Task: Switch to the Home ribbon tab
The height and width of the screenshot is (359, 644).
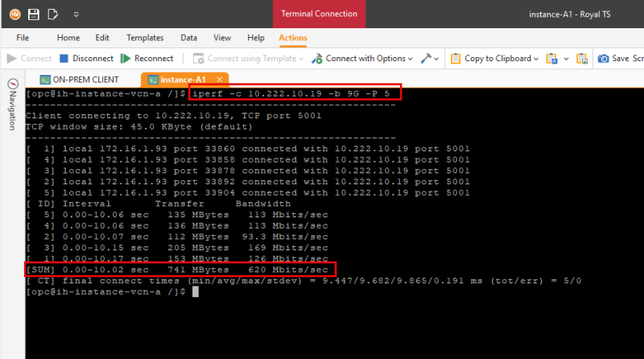Action: pos(68,38)
